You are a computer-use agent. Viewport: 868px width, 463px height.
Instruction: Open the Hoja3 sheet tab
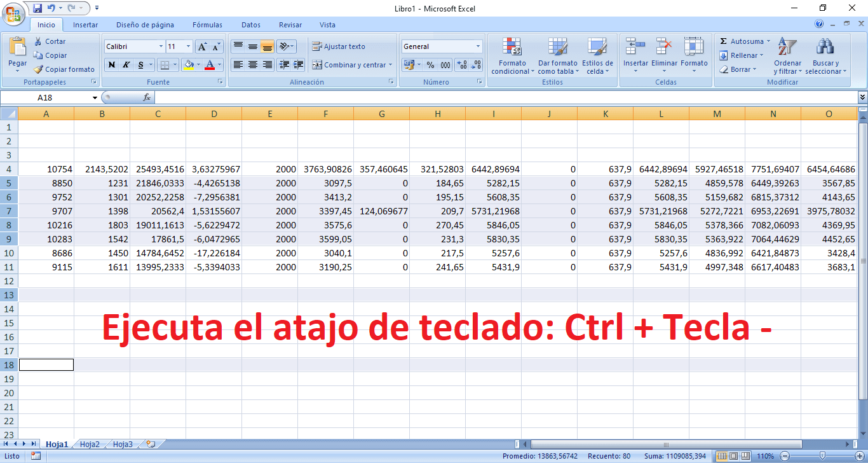[123, 445]
